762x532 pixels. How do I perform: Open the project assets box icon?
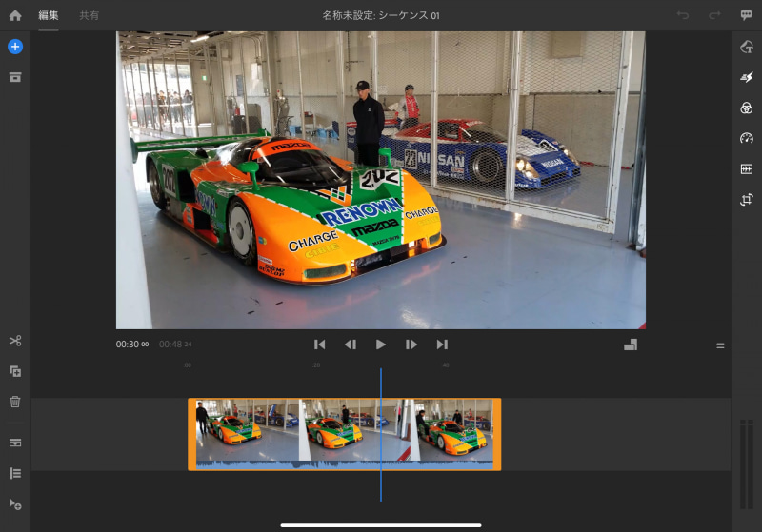[x=15, y=77]
